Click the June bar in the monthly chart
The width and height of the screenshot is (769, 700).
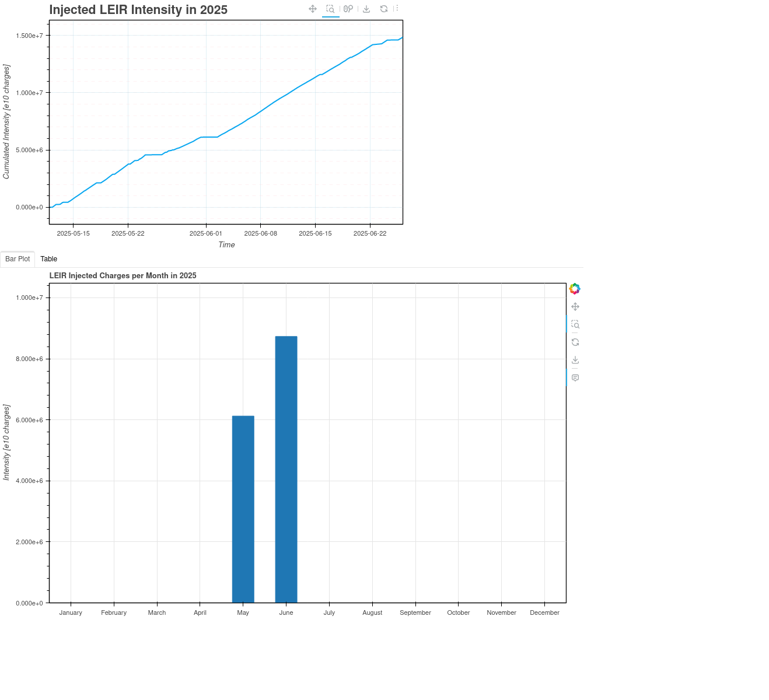click(286, 470)
